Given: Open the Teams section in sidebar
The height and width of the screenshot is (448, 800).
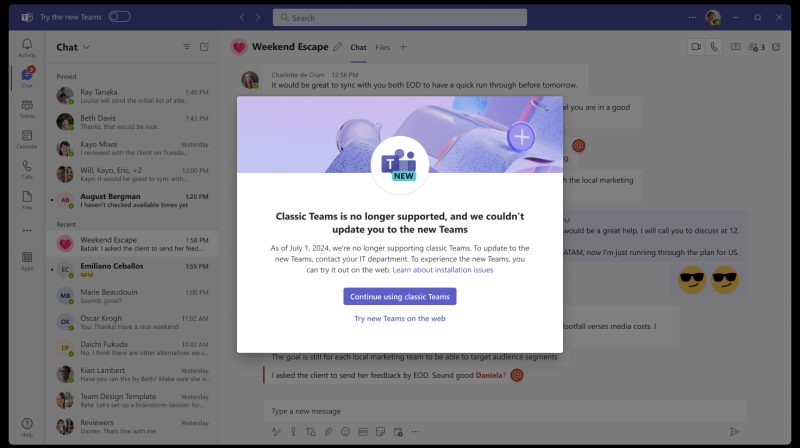Looking at the screenshot, I should (x=27, y=109).
